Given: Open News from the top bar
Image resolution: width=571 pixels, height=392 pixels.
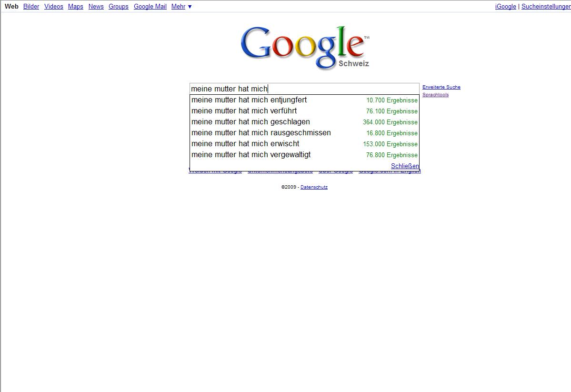Looking at the screenshot, I should (x=96, y=7).
